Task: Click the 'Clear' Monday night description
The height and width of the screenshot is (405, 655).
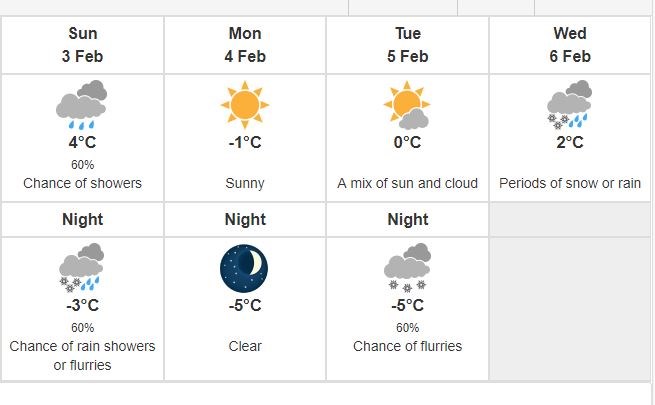Action: tap(245, 346)
